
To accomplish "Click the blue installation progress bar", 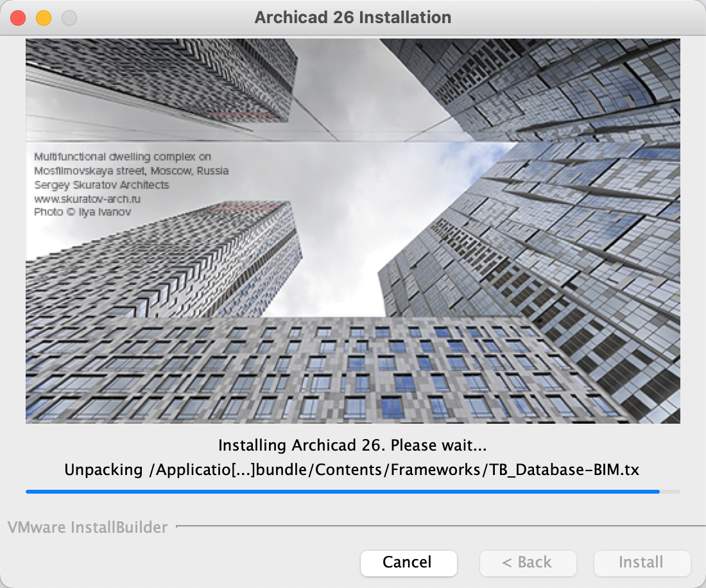I will coord(352,492).
